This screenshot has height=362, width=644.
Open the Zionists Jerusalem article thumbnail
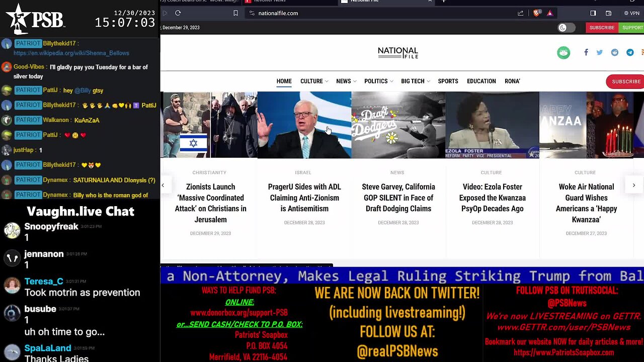tap(210, 125)
